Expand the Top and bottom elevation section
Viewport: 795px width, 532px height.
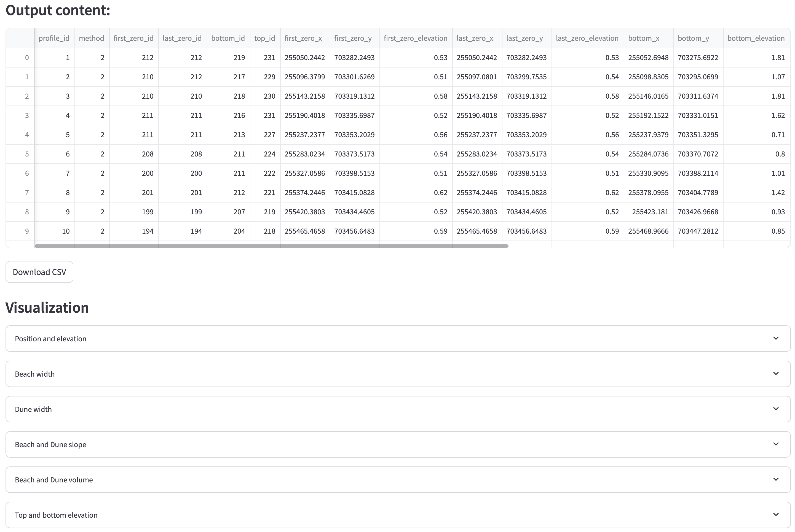click(x=398, y=515)
